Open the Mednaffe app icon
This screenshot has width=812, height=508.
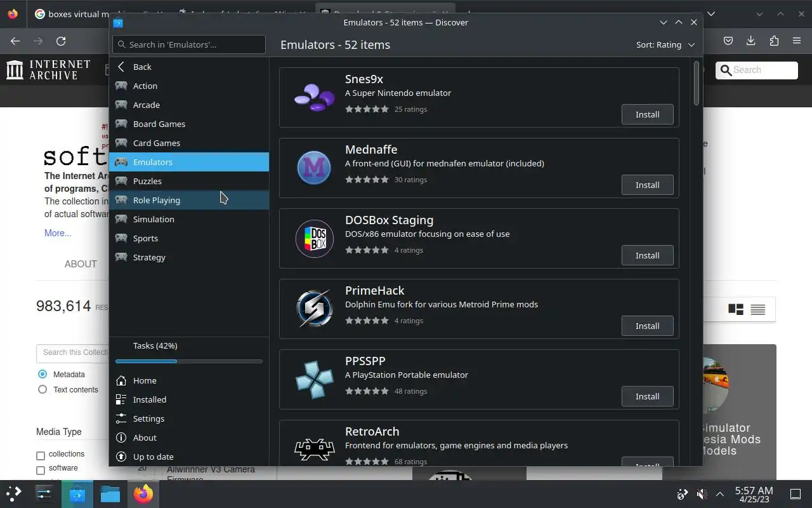point(314,168)
